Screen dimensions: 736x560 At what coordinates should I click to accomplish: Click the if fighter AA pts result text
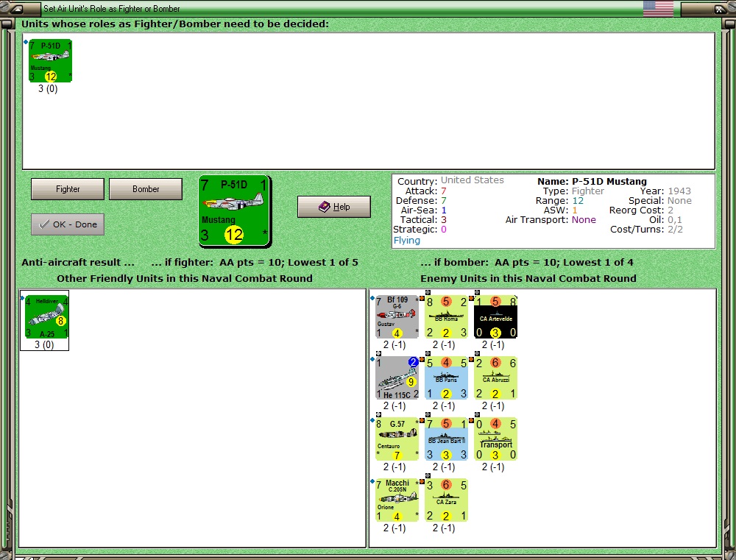click(255, 263)
